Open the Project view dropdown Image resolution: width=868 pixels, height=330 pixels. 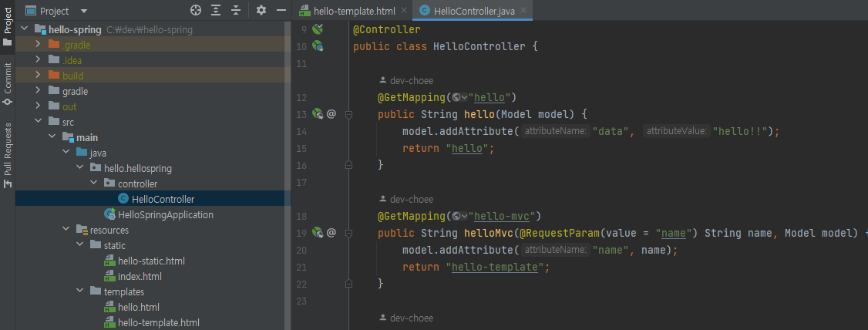(x=83, y=11)
